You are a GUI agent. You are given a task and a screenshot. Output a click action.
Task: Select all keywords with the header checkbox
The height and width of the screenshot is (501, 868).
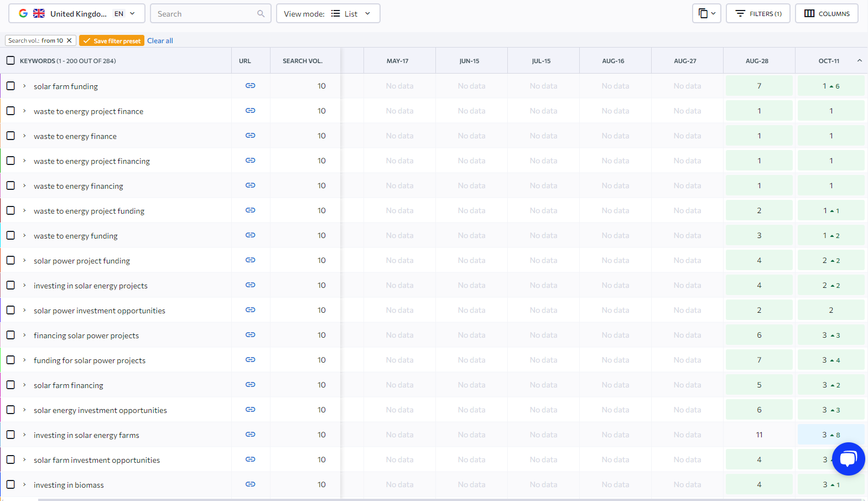click(11, 61)
